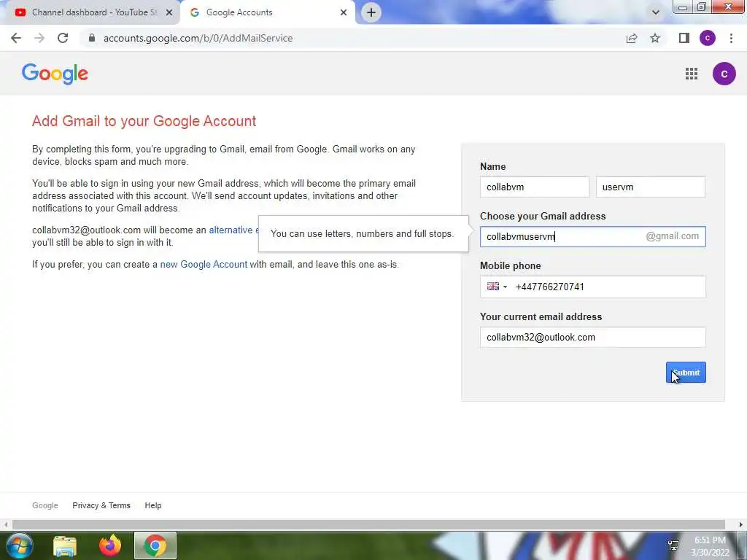This screenshot has width=747, height=560.
Task: Click the network tray icon
Action: pos(673,545)
